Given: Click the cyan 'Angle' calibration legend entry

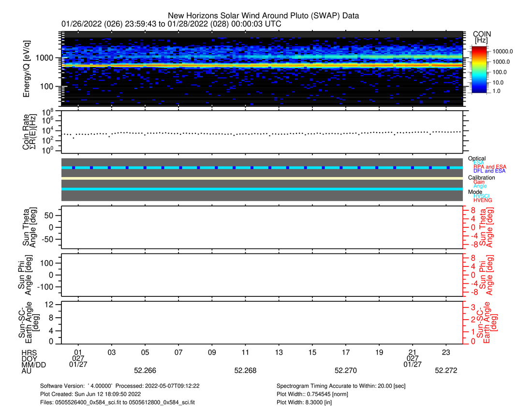Looking at the screenshot, I should click(480, 186).
